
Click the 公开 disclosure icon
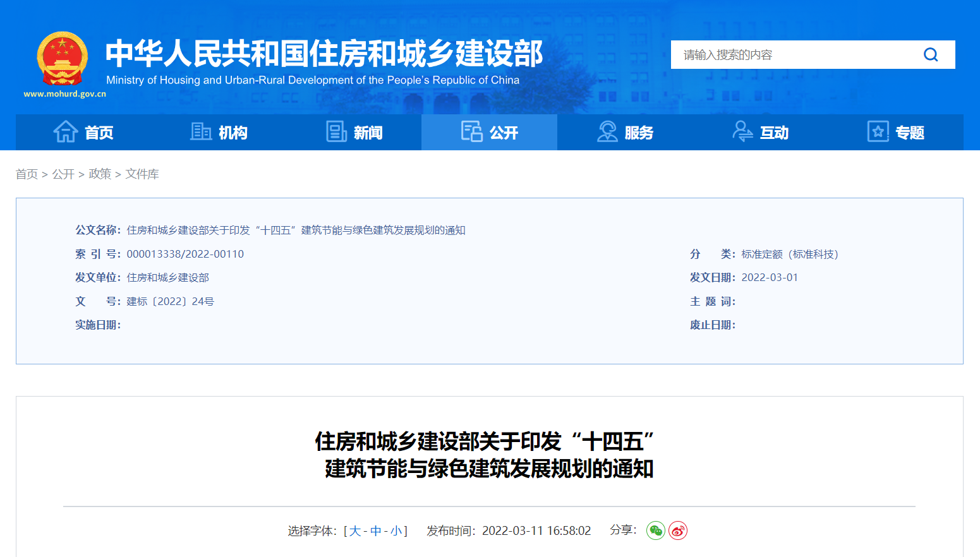coord(470,132)
